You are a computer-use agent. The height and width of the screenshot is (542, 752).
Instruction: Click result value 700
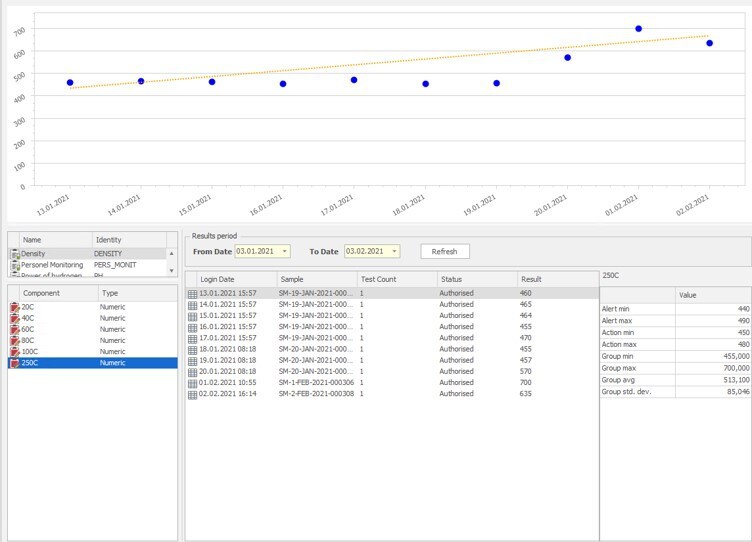[x=526, y=383]
